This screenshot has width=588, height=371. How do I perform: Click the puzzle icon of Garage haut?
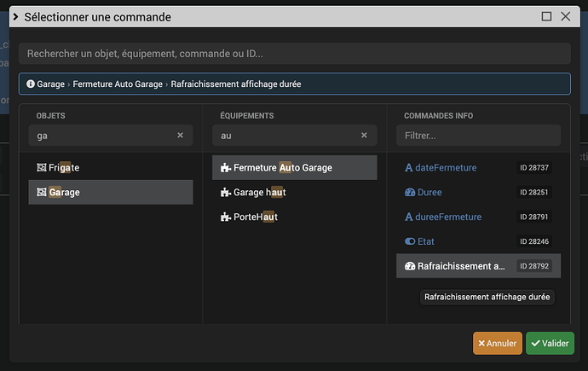225,193
